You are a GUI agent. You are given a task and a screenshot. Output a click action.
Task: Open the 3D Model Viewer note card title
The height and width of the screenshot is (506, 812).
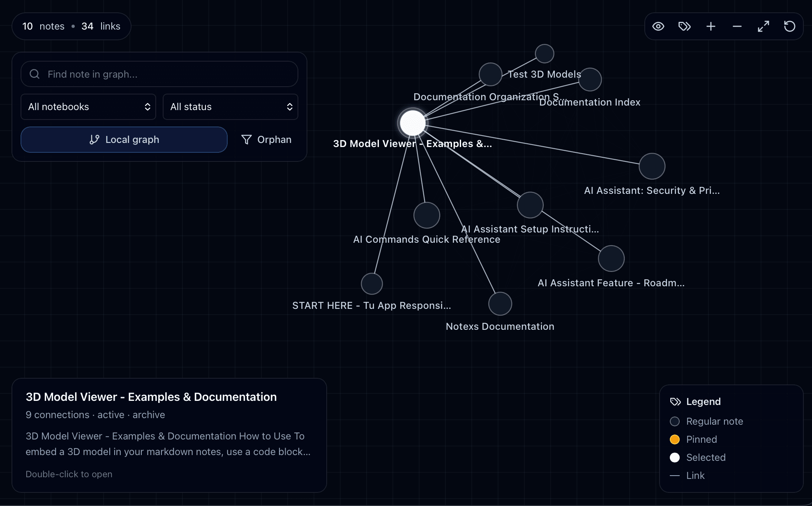point(151,397)
